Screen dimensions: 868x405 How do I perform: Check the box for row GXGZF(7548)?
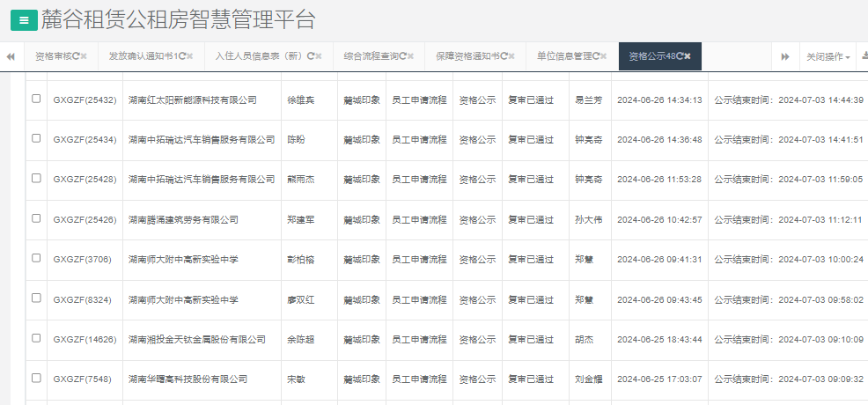pyautogui.click(x=36, y=378)
